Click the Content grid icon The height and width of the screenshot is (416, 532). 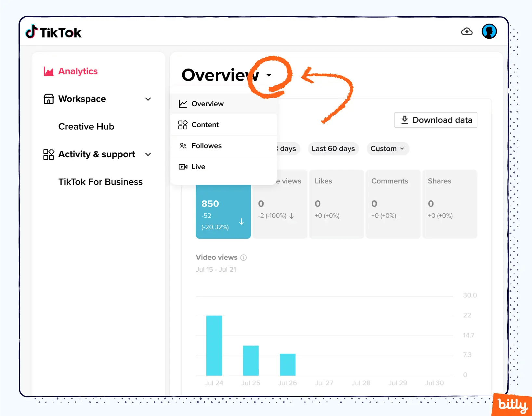click(183, 124)
